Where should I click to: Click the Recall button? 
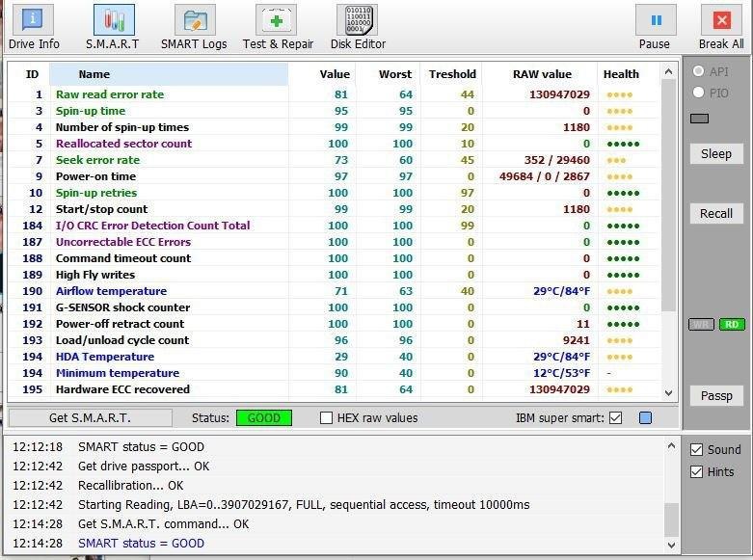716,213
